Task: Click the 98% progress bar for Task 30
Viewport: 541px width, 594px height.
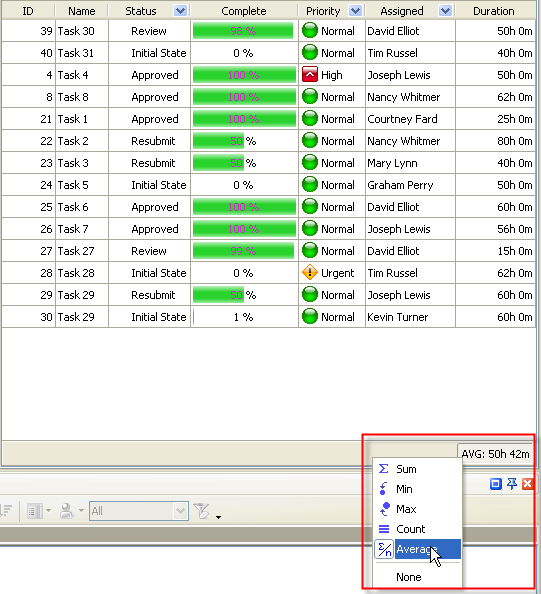Action: (243, 31)
